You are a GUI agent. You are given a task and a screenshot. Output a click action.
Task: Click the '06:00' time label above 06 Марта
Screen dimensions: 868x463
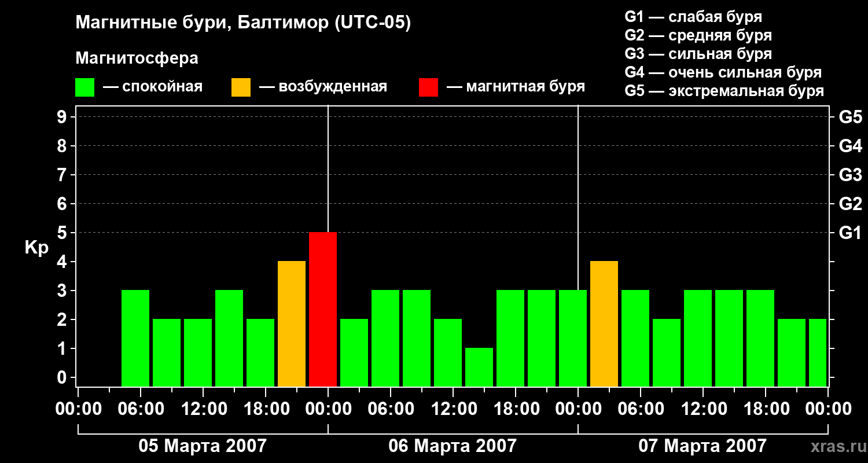(391, 409)
